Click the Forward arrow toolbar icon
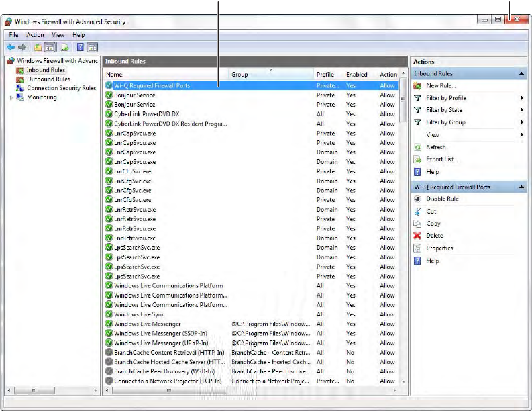Screen dimensions: 532x411 22,47
